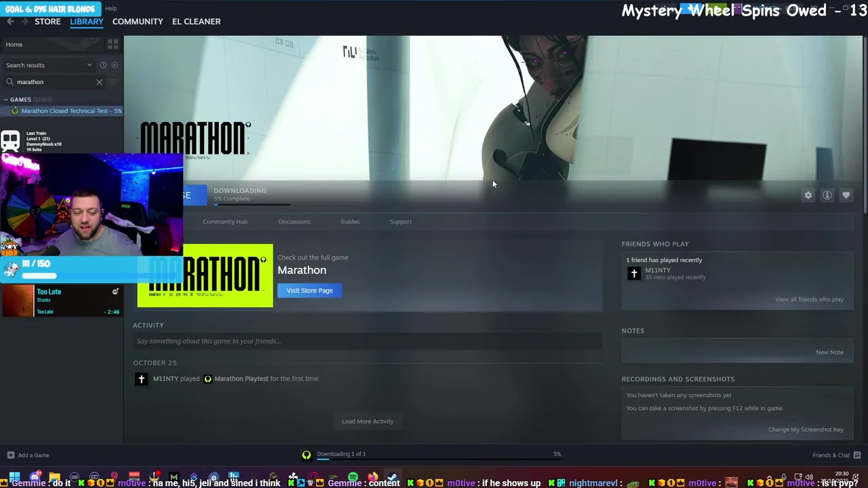Click the activity M11NTY avatar icon
The width and height of the screenshot is (868, 488).
(141, 379)
